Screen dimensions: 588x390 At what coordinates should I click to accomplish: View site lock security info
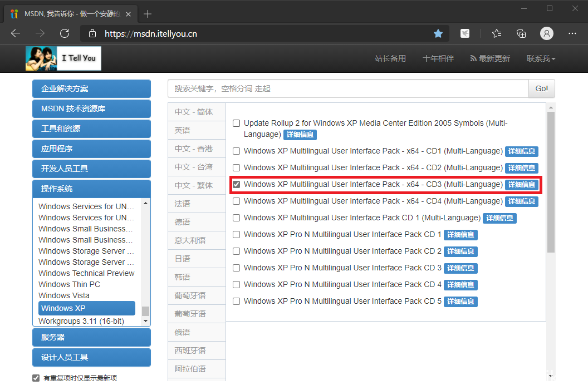(92, 34)
